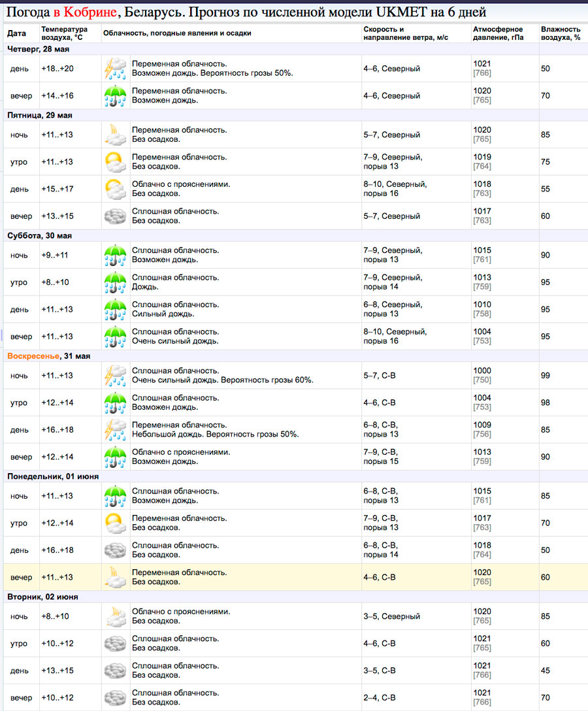Image resolution: width=588 pixels, height=711 pixels.
Task: Click the "Вторник, 02 июня" date heading
Action: (x=42, y=597)
